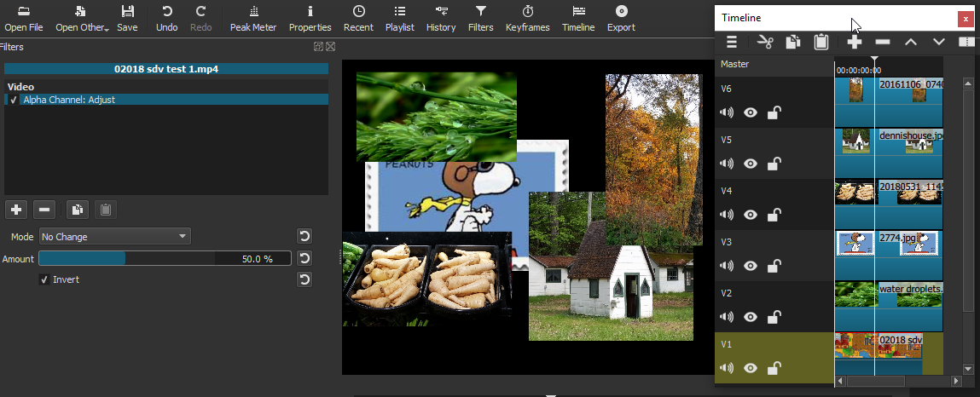
Task: Open the Mode dropdown showing No Change
Action: [115, 237]
